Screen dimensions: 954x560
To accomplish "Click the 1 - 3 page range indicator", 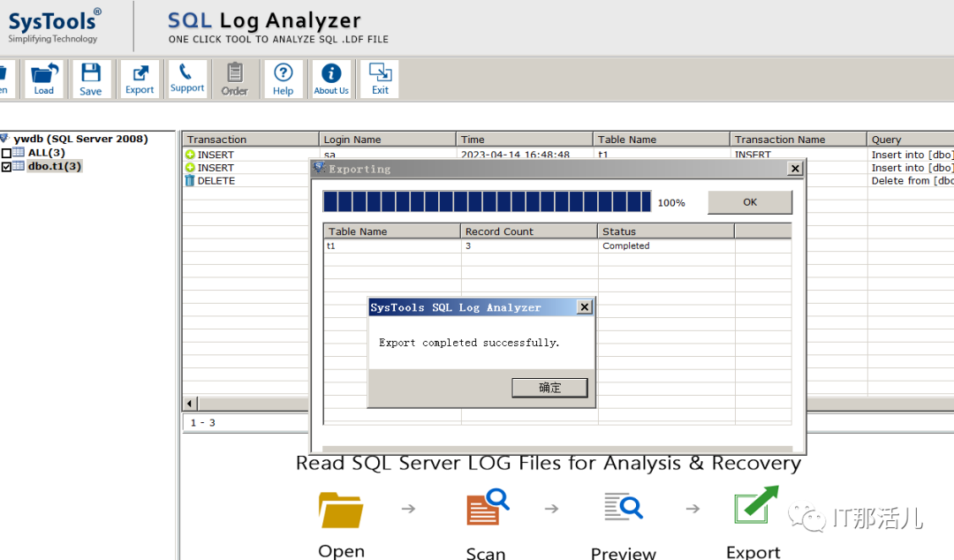I will tap(202, 422).
